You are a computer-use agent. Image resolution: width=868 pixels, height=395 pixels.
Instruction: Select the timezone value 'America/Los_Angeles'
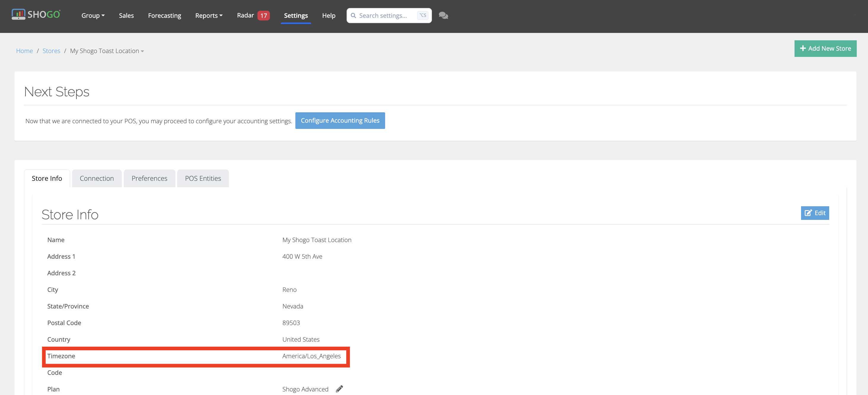coord(311,356)
